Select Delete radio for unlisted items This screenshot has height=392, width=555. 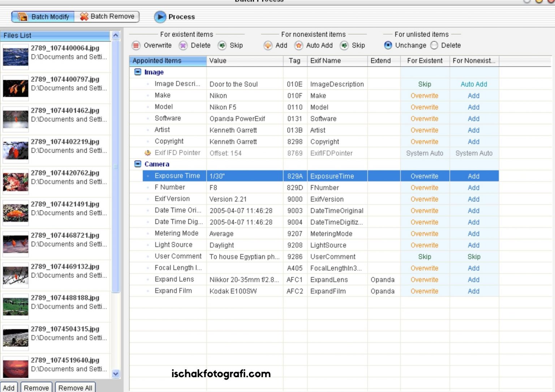(x=434, y=45)
